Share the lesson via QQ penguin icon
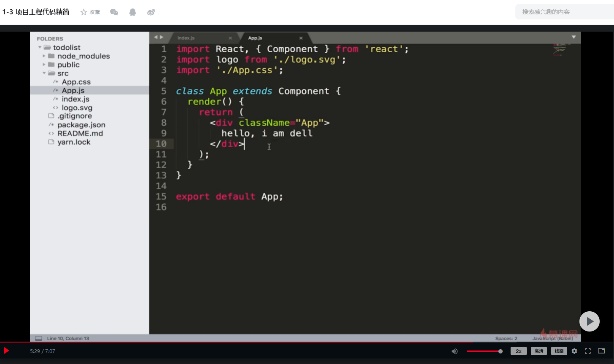The height and width of the screenshot is (364, 614). pos(133,12)
